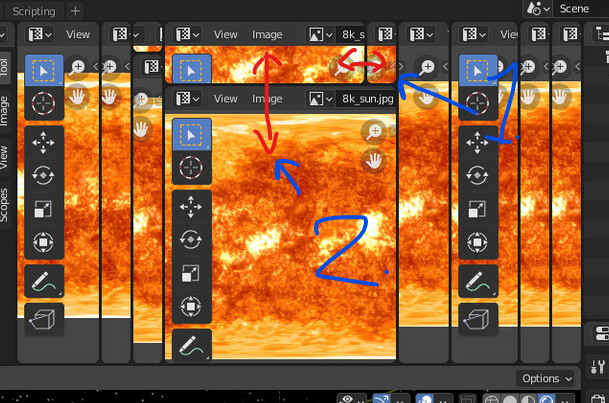Screen dimensions: 609x403
Task: Add a new workspace with the plus button
Action: click(x=75, y=11)
